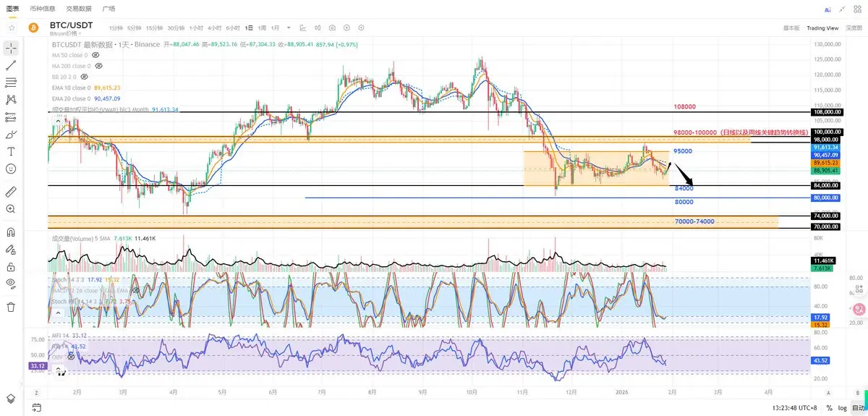The height and width of the screenshot is (416, 868).
Task: Select the brush drawing tool
Action: (x=11, y=134)
